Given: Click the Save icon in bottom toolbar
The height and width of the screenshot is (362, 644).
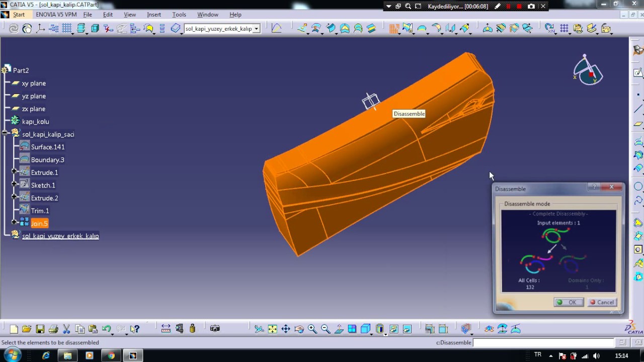Looking at the screenshot, I should click(x=40, y=329).
